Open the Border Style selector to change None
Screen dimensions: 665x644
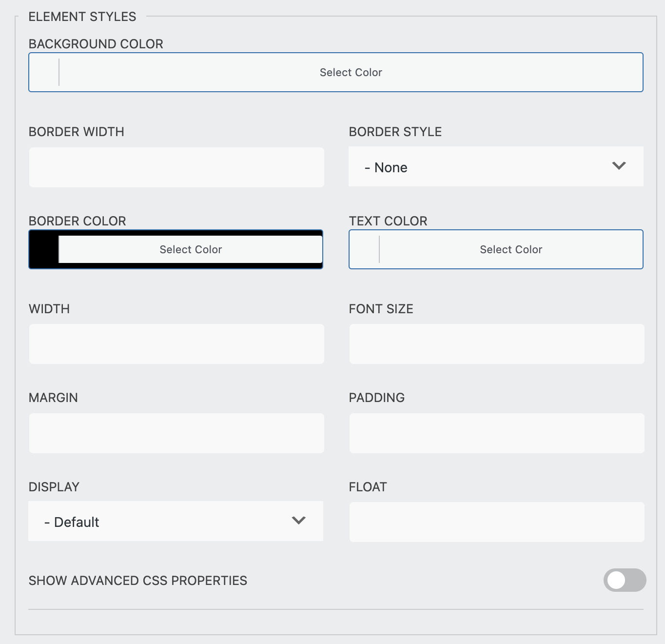point(496,166)
